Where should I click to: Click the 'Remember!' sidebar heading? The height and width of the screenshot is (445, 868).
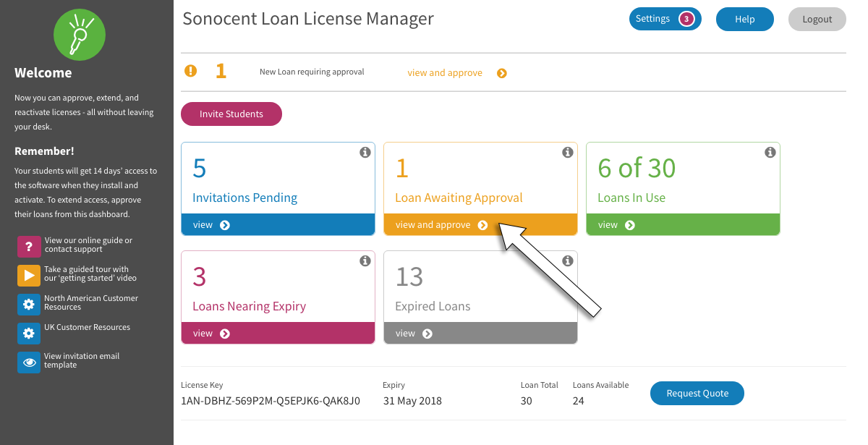coord(44,151)
